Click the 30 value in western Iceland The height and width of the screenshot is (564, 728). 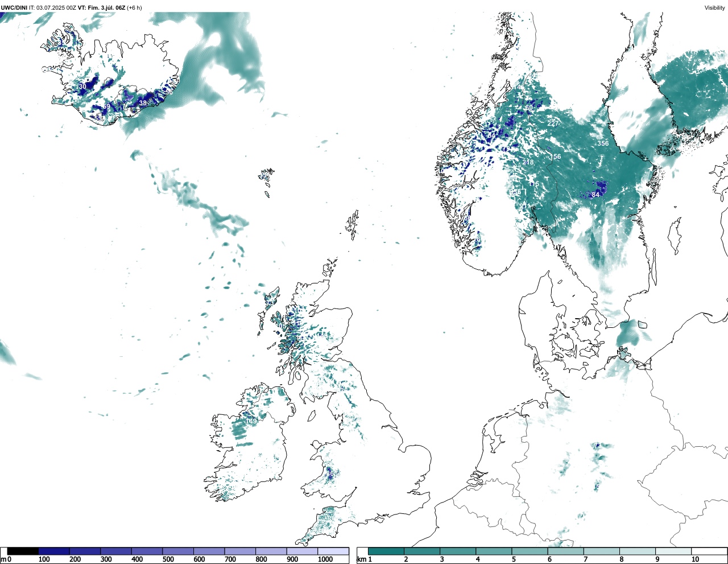click(82, 87)
